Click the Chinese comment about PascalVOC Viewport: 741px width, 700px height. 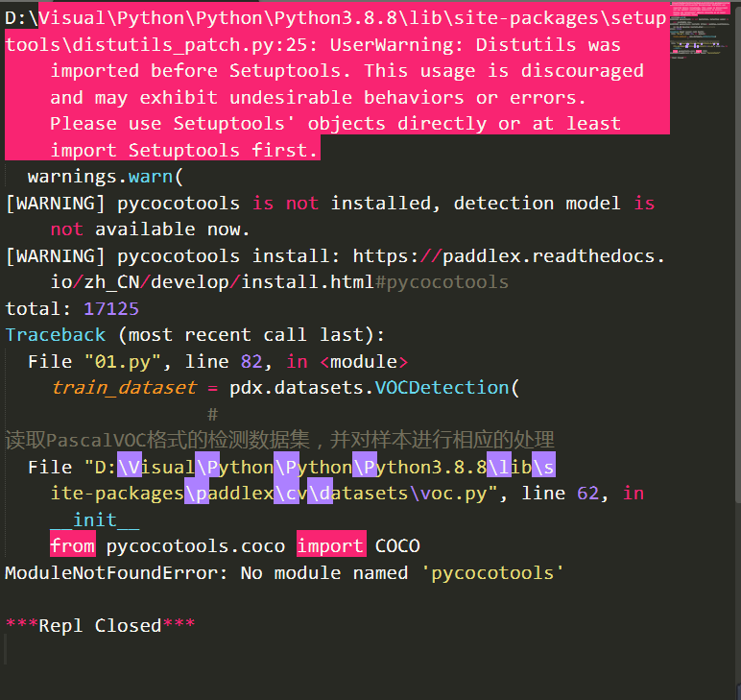click(278, 440)
